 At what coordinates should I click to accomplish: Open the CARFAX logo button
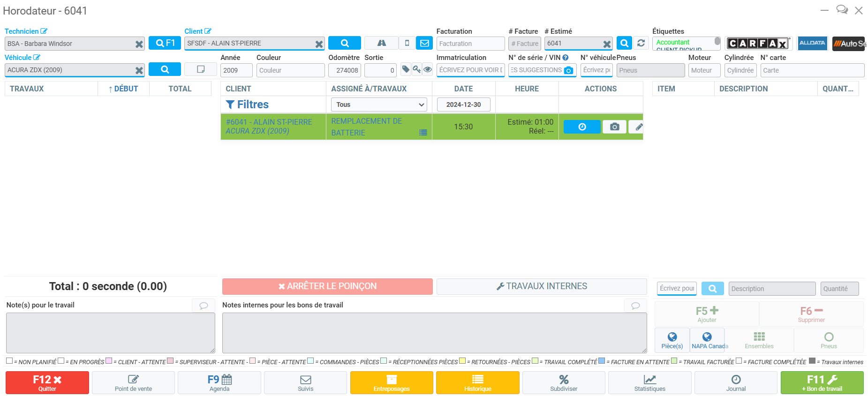757,44
